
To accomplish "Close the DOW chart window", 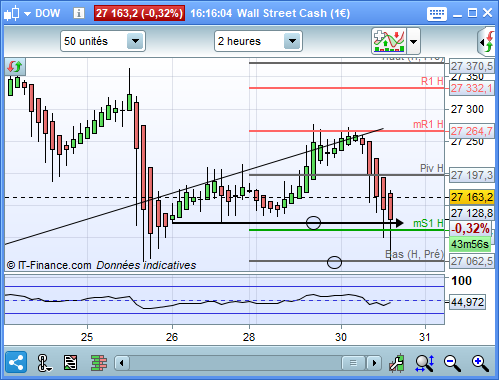I will [487, 13].
